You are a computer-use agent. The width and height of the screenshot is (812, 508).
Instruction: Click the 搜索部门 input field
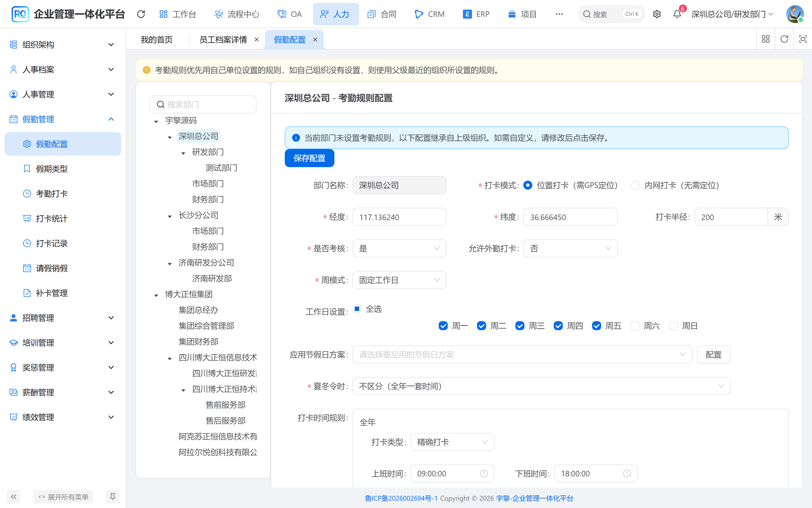pyautogui.click(x=203, y=104)
